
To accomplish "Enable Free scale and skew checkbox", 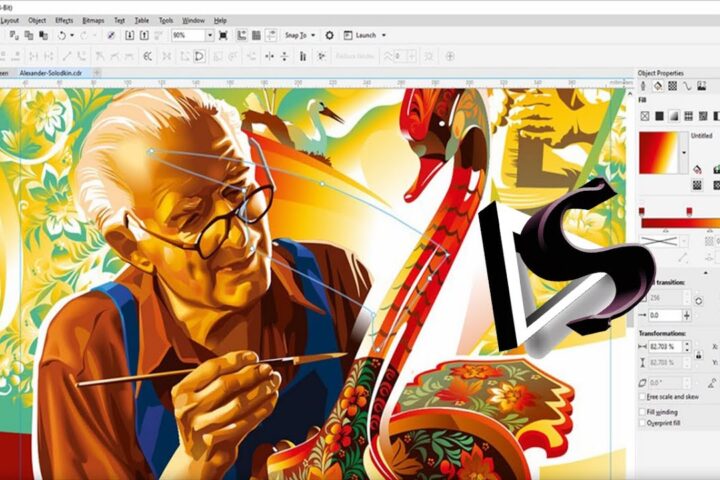I will [x=642, y=396].
